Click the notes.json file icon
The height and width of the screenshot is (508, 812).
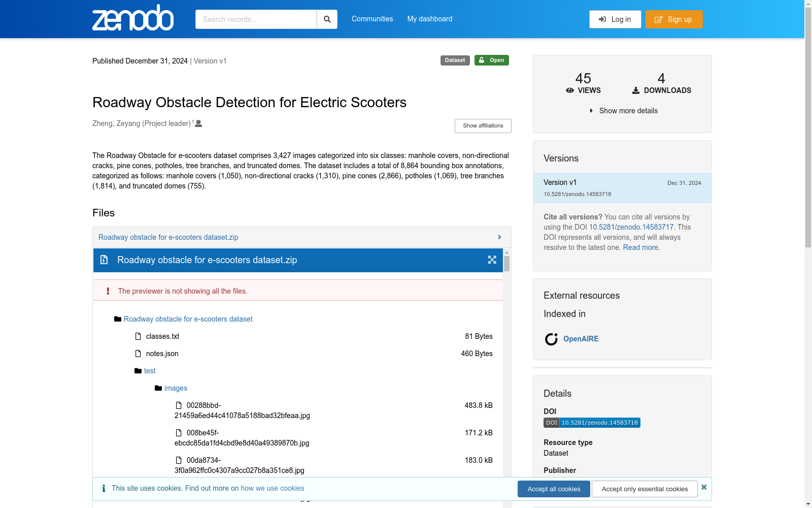click(138, 354)
